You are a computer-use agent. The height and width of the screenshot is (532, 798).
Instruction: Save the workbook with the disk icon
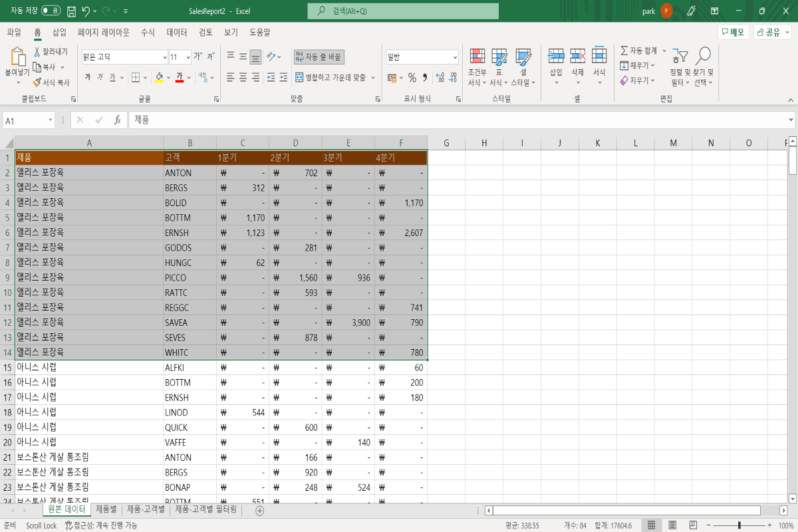click(71, 11)
